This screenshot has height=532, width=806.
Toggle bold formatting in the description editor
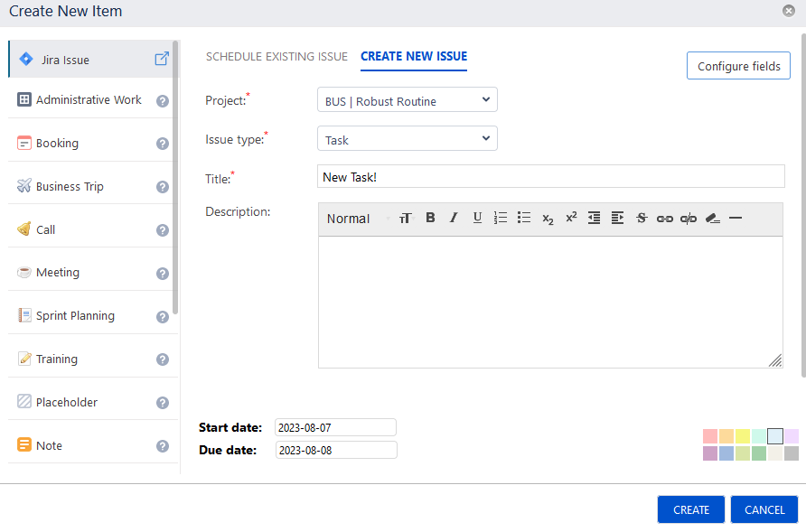430,218
